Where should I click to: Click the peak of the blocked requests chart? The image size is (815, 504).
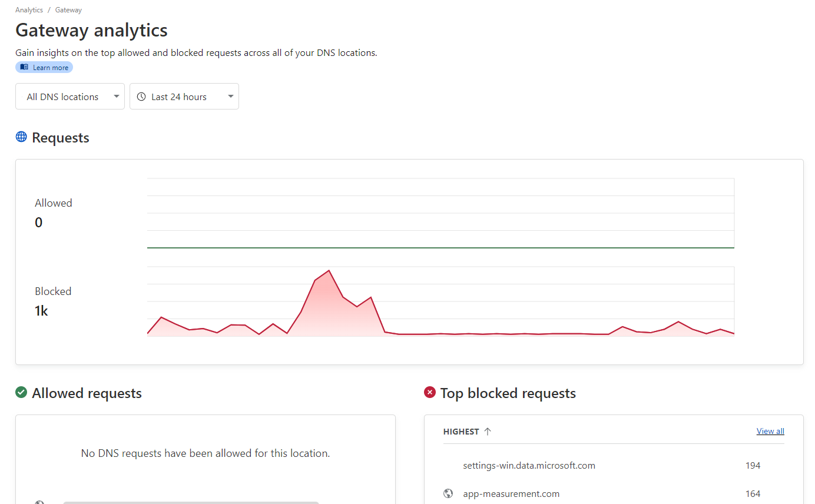329,271
